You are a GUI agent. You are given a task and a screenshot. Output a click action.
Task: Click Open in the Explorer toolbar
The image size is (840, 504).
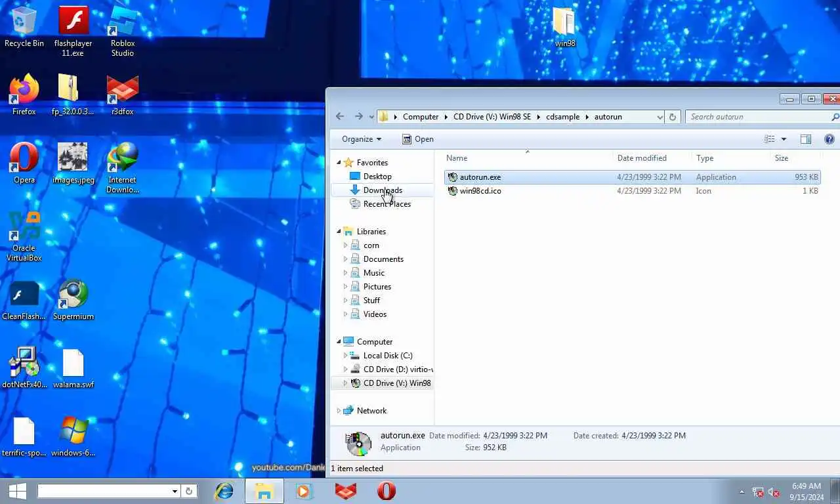point(418,139)
